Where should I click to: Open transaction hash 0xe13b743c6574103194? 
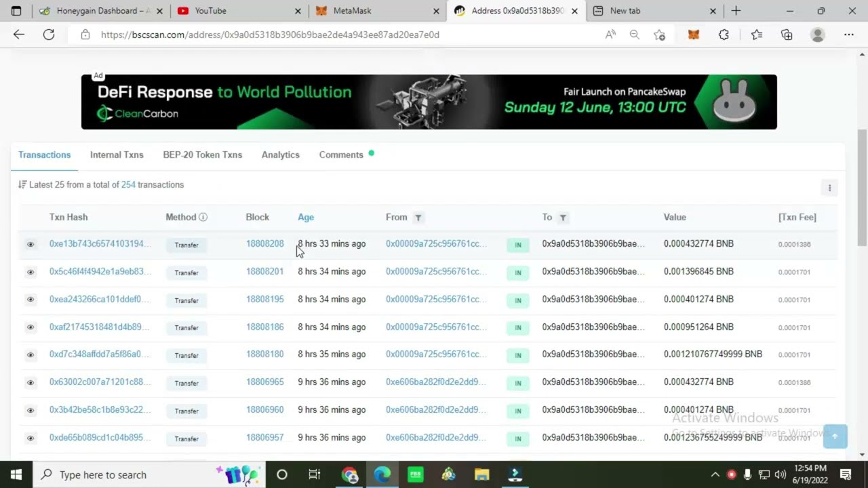100,244
